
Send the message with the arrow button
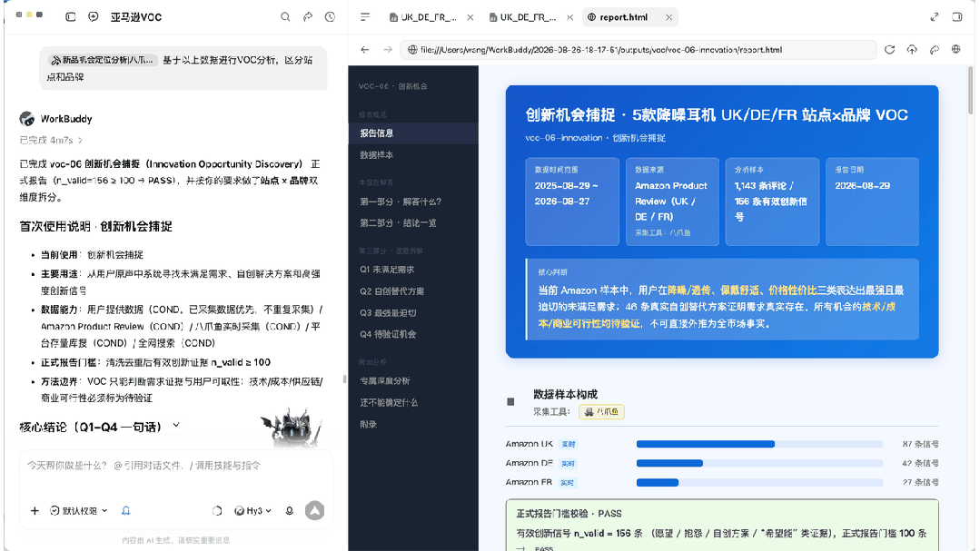314,511
